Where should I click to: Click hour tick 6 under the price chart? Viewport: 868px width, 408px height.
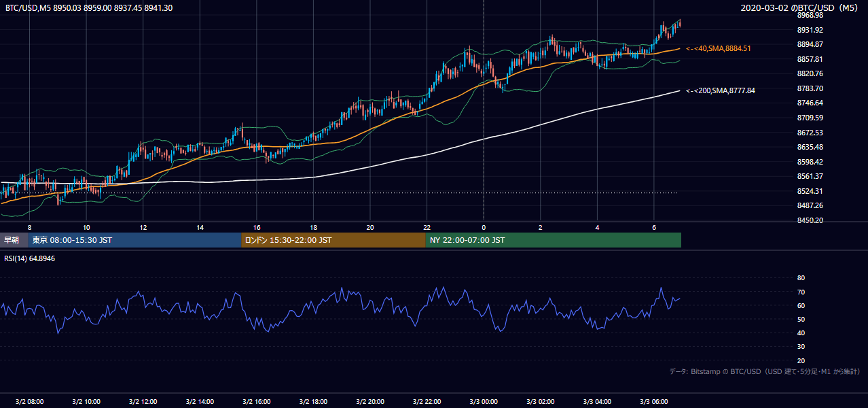[x=653, y=227]
